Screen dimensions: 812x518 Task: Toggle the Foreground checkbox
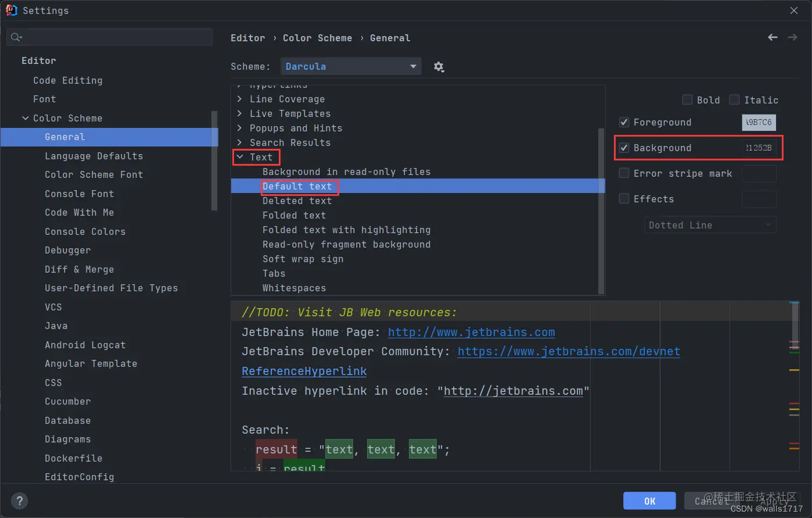tap(624, 122)
